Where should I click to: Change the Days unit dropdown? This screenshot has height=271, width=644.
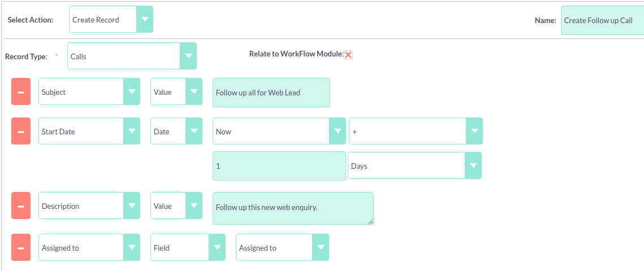pyautogui.click(x=414, y=166)
